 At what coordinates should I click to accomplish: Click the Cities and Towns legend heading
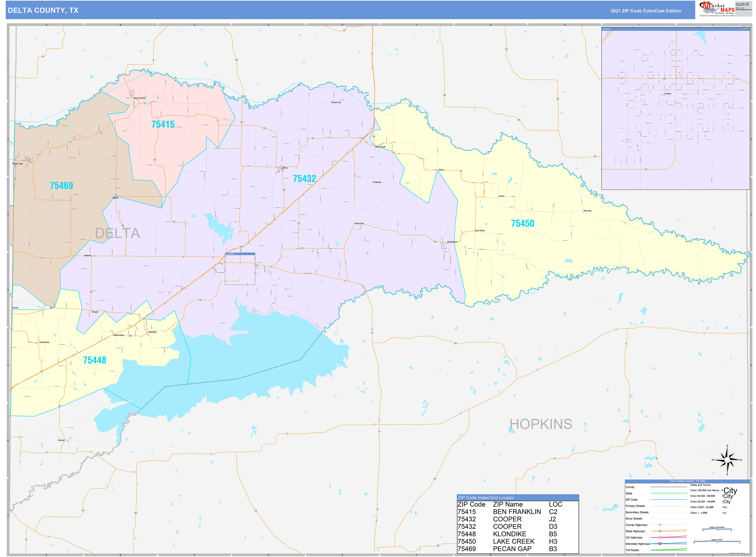pos(701,485)
